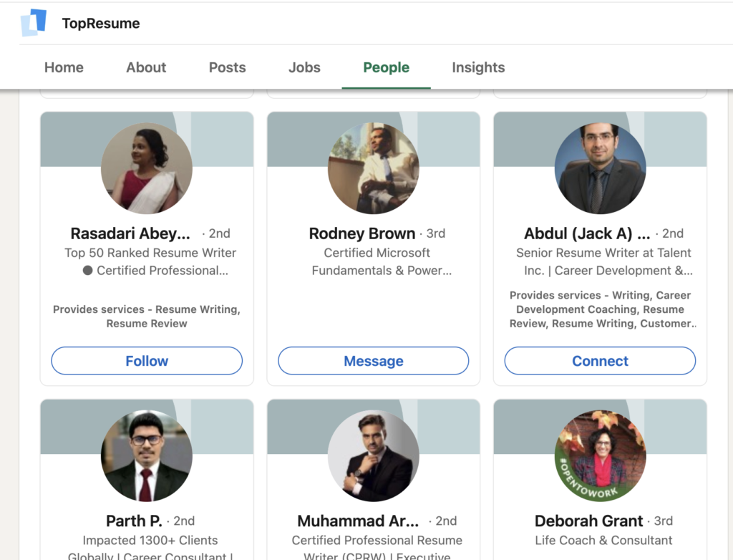The height and width of the screenshot is (560, 733).
Task: Click the TopResume logo icon
Action: 34,23
